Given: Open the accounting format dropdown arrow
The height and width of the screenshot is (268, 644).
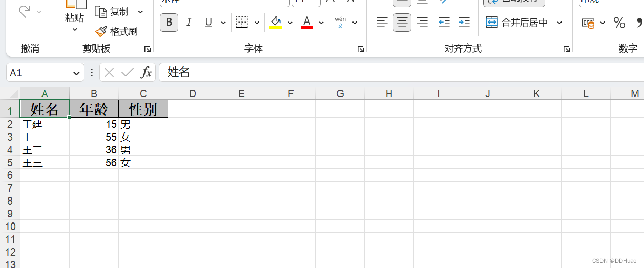Looking at the screenshot, I should [x=603, y=23].
